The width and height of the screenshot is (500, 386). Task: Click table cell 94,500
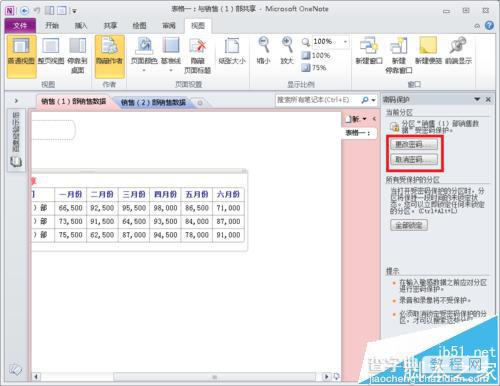point(165,235)
